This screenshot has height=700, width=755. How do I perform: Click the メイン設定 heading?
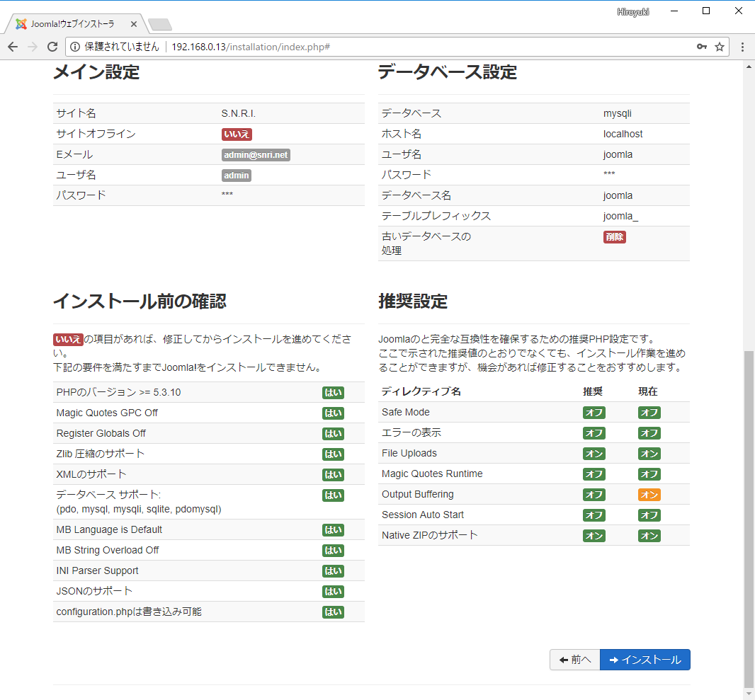pos(96,72)
